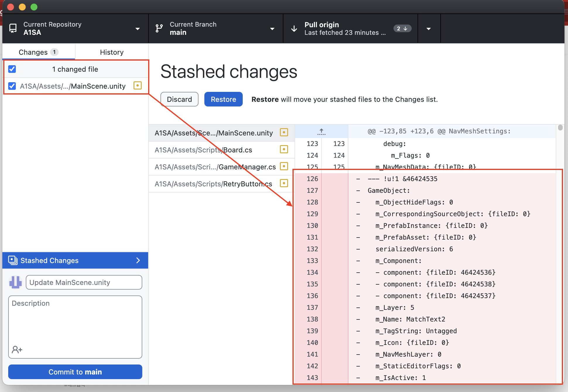Click the git branch icon
The width and height of the screenshot is (568, 392).
pos(159,28)
